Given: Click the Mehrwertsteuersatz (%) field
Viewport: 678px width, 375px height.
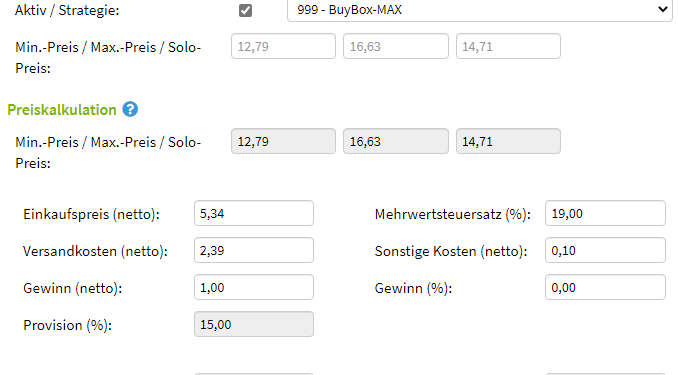Looking at the screenshot, I should click(x=605, y=213).
